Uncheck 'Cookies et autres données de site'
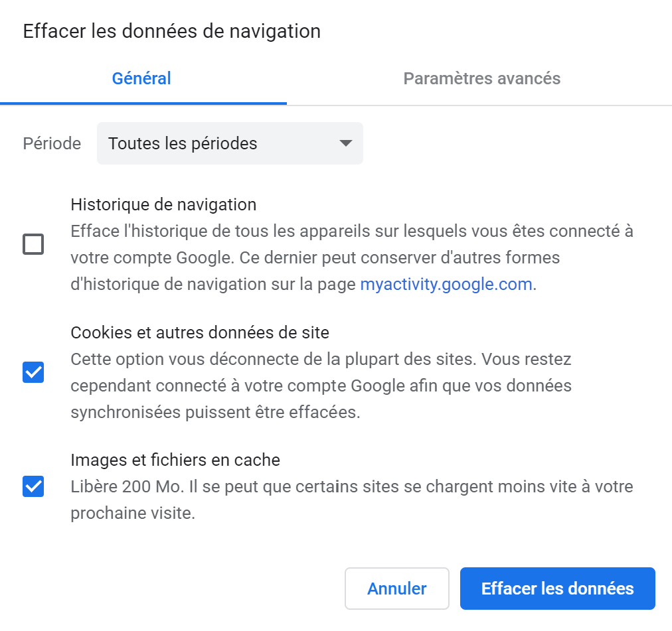Screen dimensions: 672x631 pos(33,372)
